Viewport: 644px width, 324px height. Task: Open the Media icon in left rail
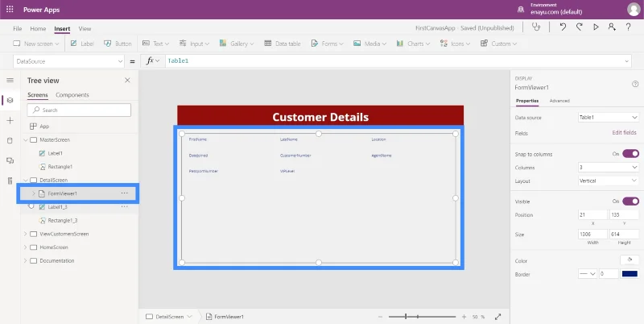(10, 160)
